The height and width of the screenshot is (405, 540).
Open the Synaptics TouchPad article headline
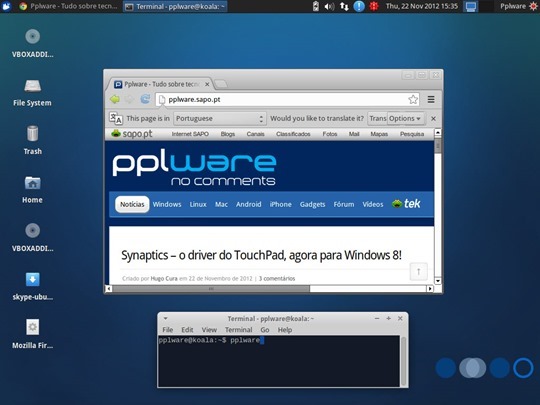point(261,255)
